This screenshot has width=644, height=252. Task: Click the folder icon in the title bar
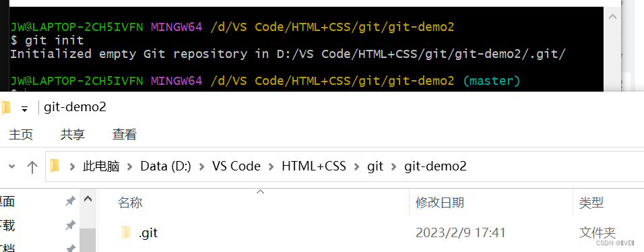(6, 108)
